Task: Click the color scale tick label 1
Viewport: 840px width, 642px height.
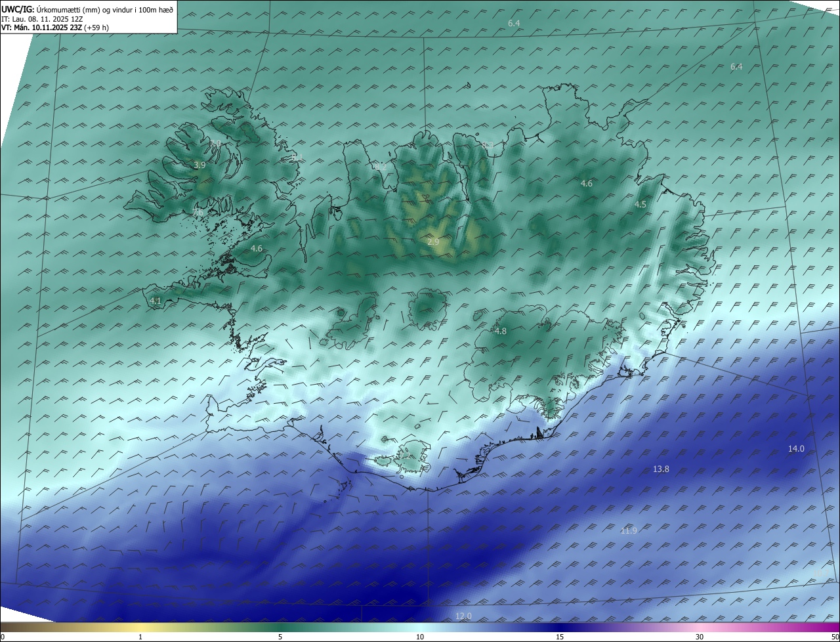Action: [140, 637]
